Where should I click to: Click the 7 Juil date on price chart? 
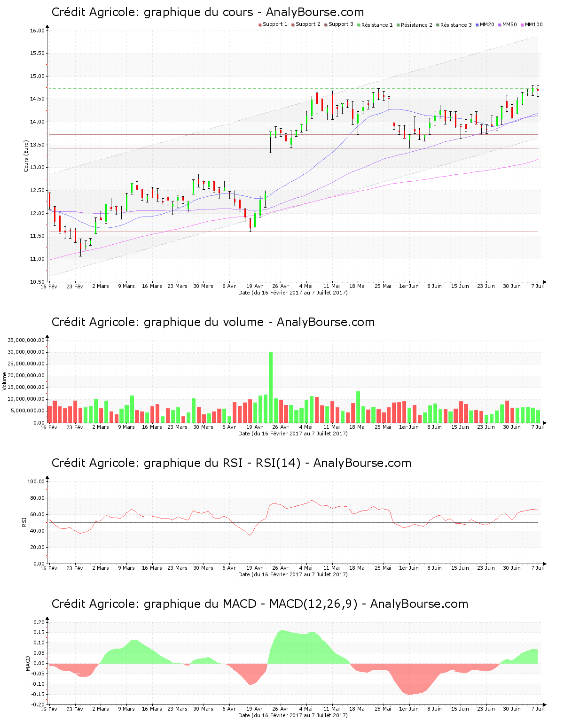click(x=537, y=286)
